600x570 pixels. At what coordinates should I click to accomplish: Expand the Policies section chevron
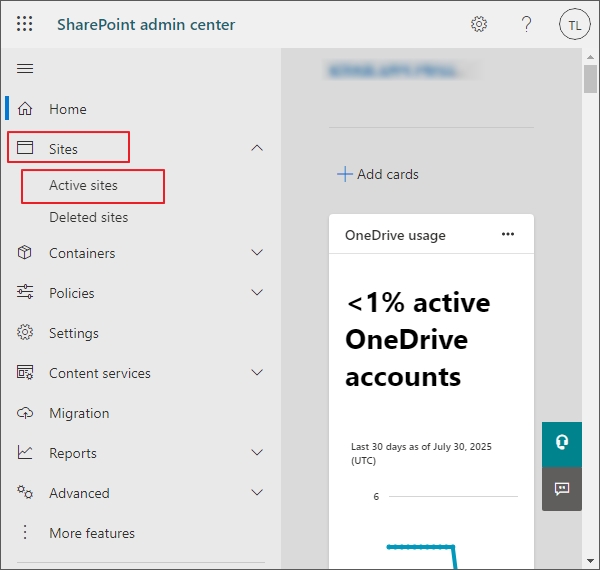[x=257, y=292]
